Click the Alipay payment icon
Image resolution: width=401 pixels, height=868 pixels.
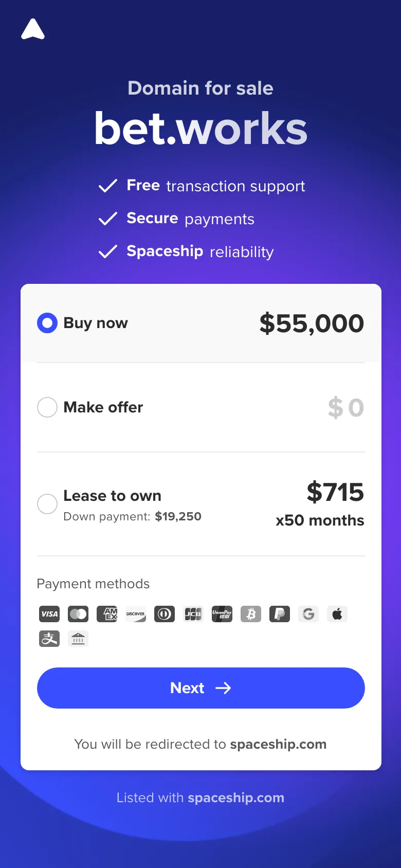pyautogui.click(x=49, y=639)
